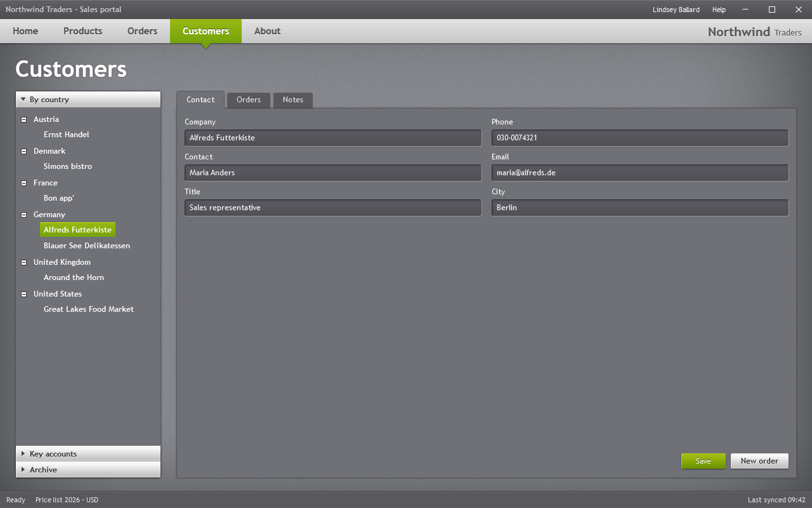812x508 pixels.
Task: Click the Ready status indicator
Action: coord(16,500)
